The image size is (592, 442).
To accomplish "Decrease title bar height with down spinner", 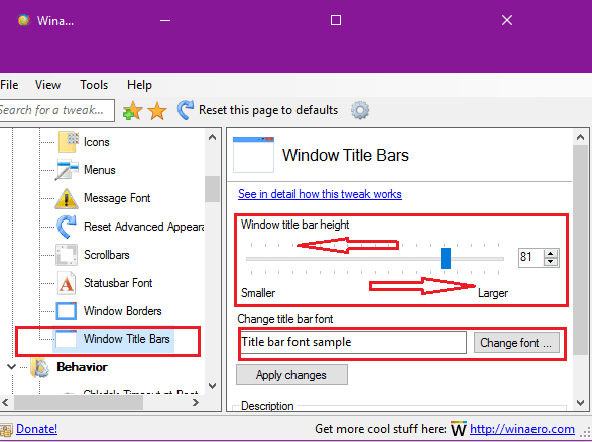I will point(551,262).
